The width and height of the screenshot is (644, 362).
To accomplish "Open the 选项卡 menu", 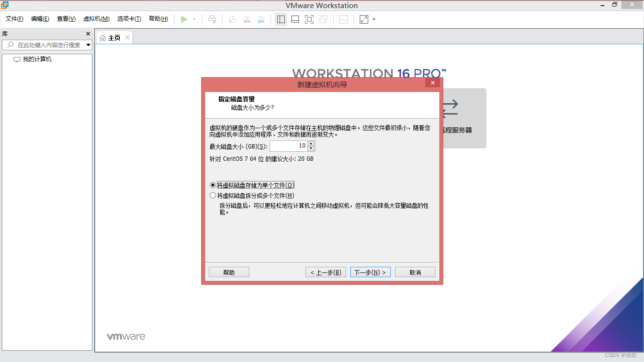I will pyautogui.click(x=129, y=19).
